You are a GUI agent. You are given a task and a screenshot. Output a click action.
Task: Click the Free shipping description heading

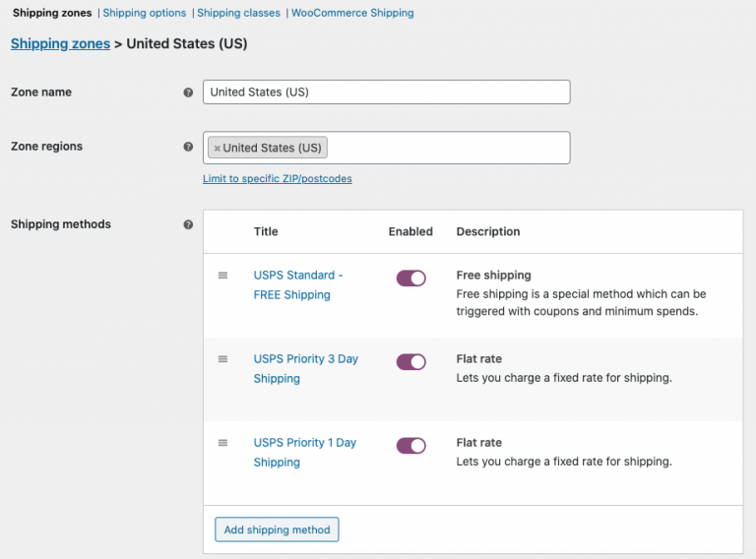tap(494, 276)
